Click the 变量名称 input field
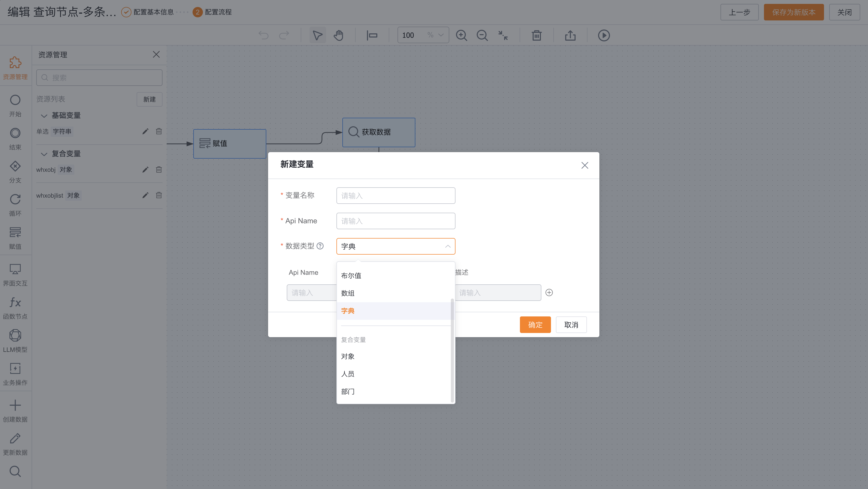The height and width of the screenshot is (489, 868). [x=396, y=196]
